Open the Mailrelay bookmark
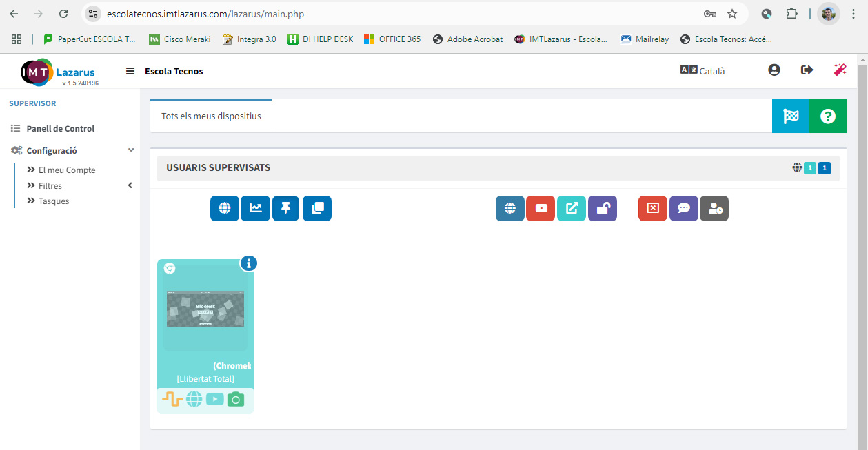This screenshot has height=450, width=868. [645, 39]
